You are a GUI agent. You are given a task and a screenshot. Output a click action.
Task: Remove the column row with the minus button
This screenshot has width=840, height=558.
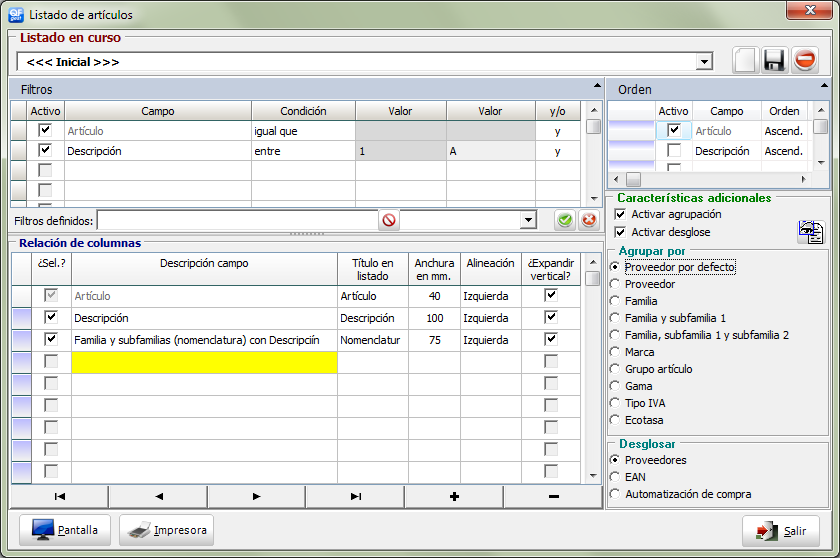pyautogui.click(x=554, y=496)
